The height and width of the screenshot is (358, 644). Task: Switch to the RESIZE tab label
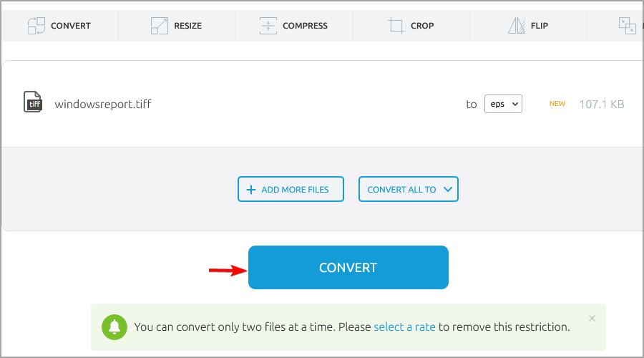187,26
